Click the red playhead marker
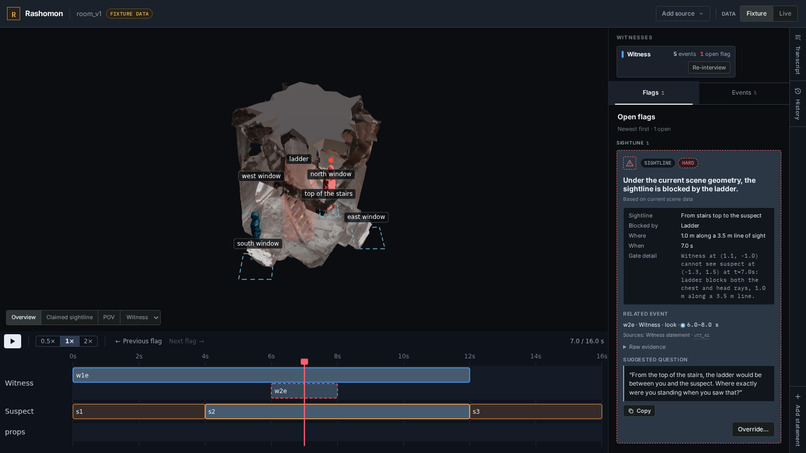The height and width of the screenshot is (453, 806). coord(304,362)
